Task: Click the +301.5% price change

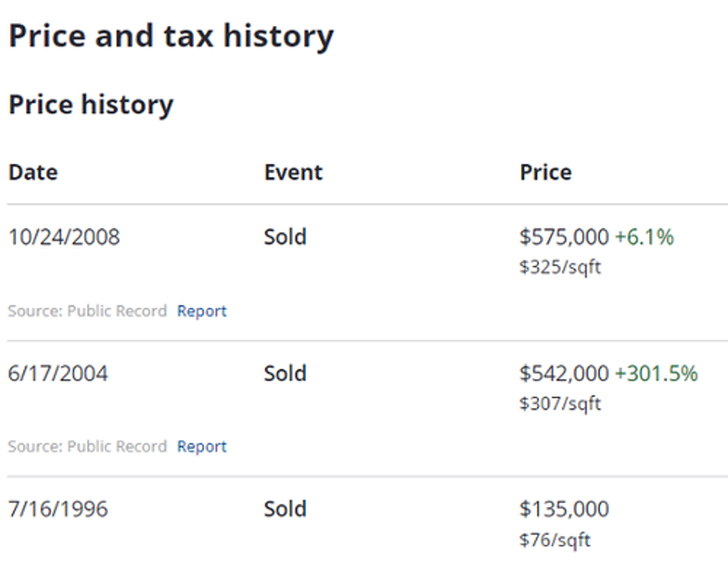Action: click(x=657, y=373)
